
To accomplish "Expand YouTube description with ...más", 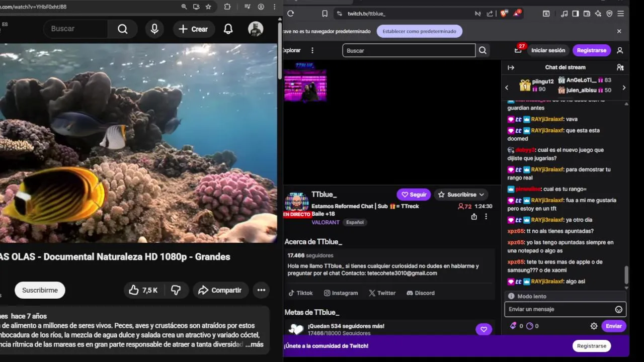I will [255, 344].
